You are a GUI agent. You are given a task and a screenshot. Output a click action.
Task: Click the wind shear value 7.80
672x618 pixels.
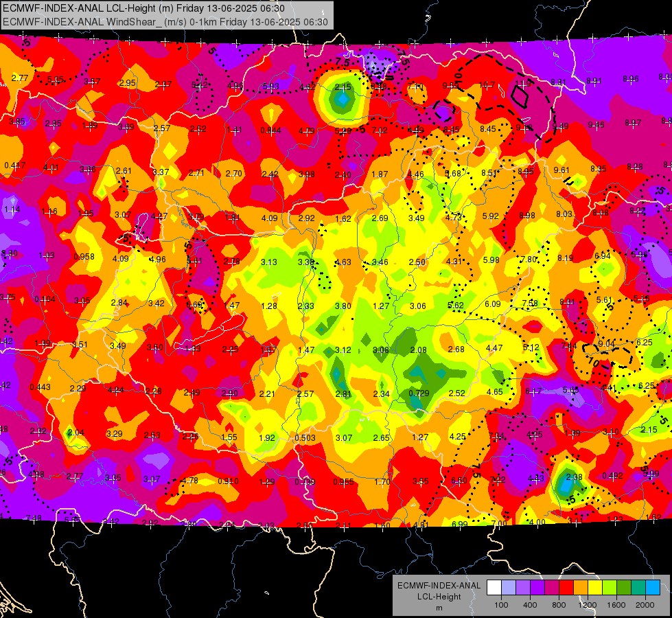[x=529, y=259]
